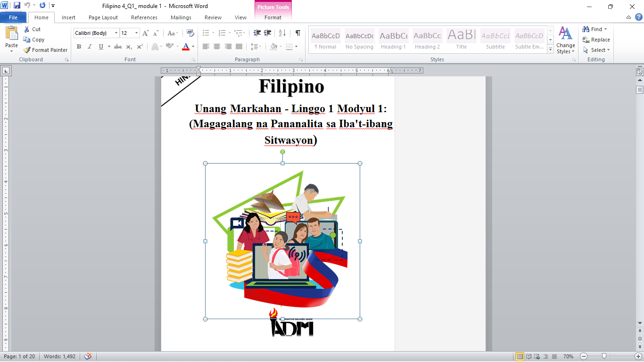Open the Picture Tools Format tab
This screenshot has width=644, height=362.
pyautogui.click(x=272, y=17)
